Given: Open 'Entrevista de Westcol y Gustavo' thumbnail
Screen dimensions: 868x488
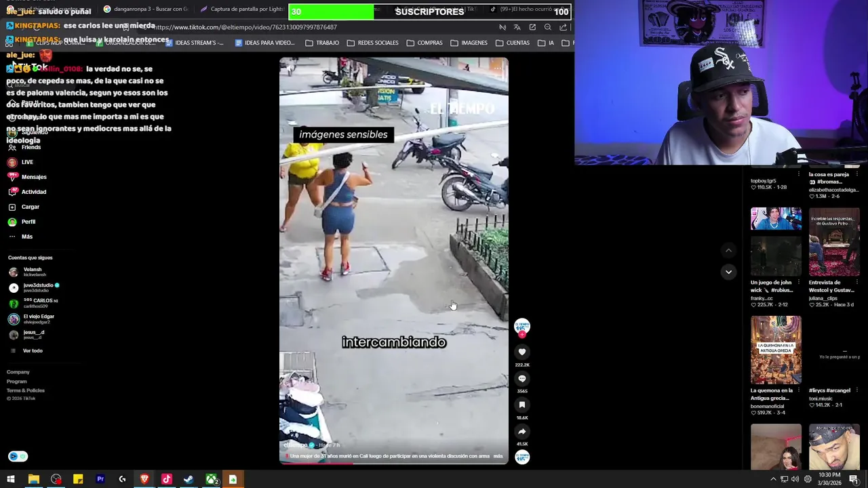Looking at the screenshot, I should pos(834,241).
